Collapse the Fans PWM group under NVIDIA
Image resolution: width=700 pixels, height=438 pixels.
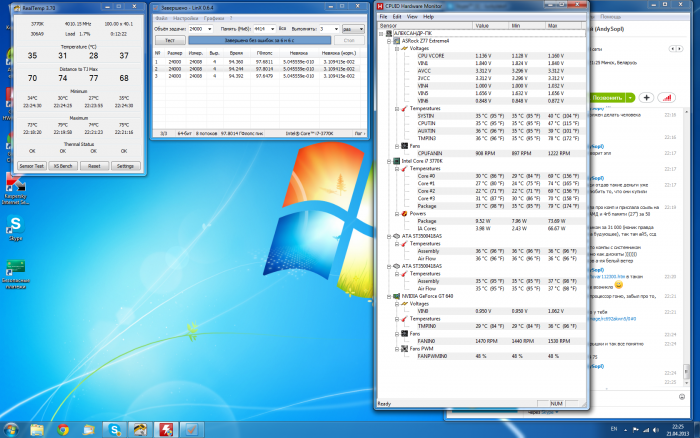(396, 349)
